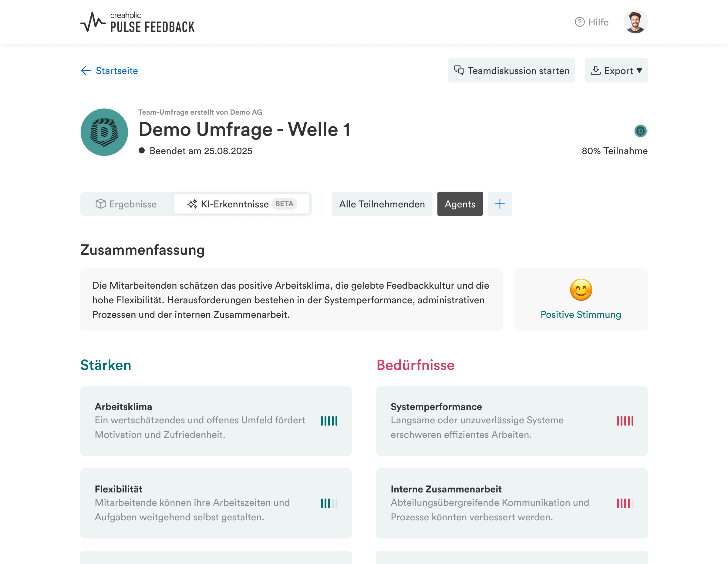Filter by Alle Teilnehmenden

pyautogui.click(x=382, y=204)
